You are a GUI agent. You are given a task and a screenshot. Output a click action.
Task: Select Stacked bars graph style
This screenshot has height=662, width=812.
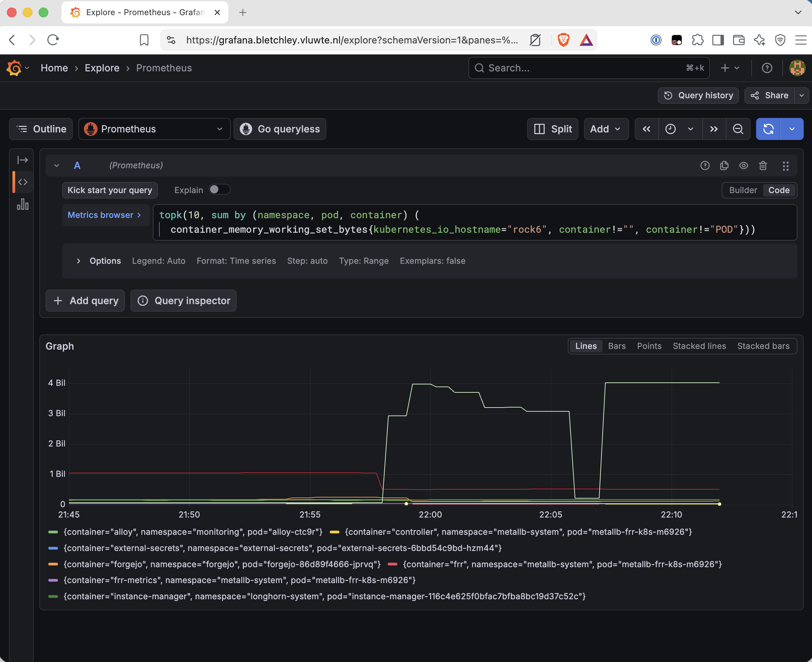[763, 346]
